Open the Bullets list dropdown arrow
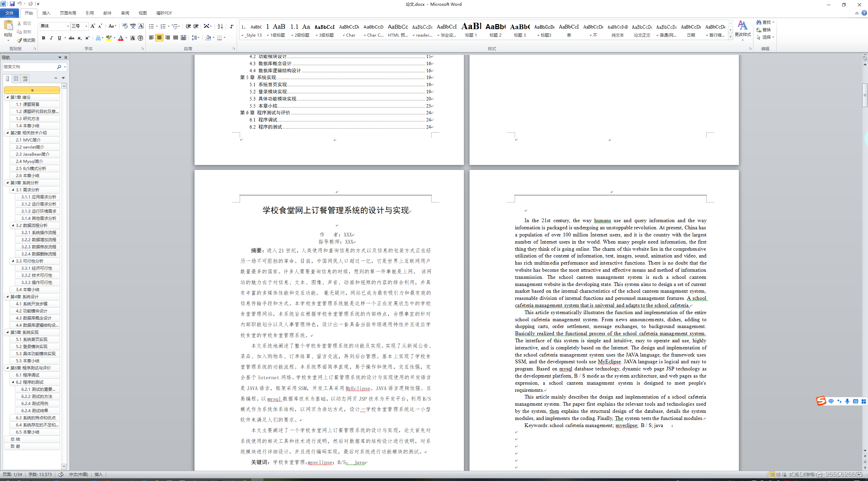 pyautogui.click(x=157, y=26)
